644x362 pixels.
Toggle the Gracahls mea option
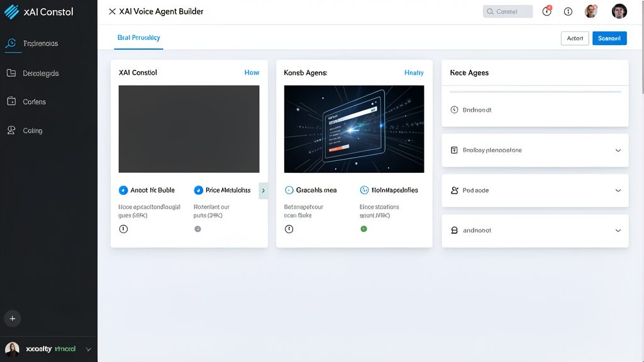289,190
